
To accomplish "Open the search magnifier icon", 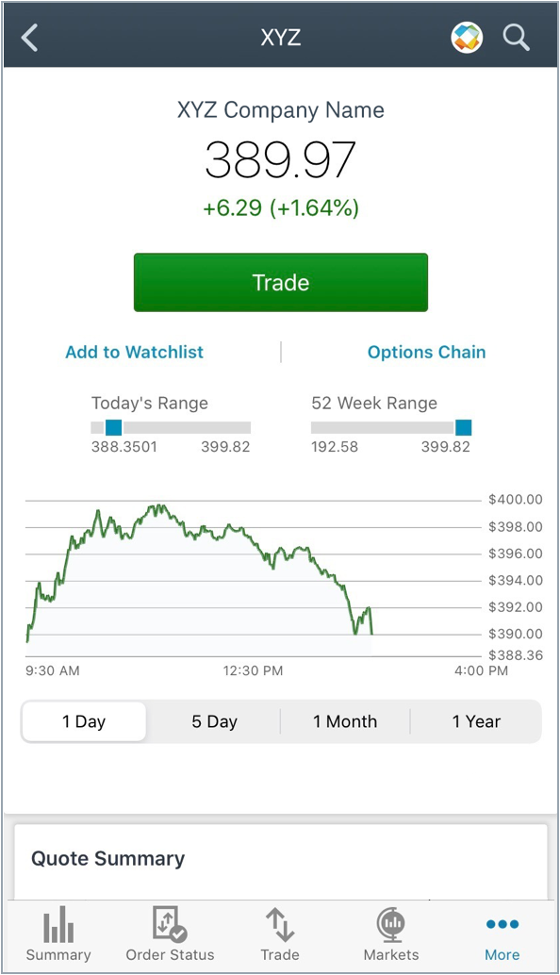I will pyautogui.click(x=516, y=38).
